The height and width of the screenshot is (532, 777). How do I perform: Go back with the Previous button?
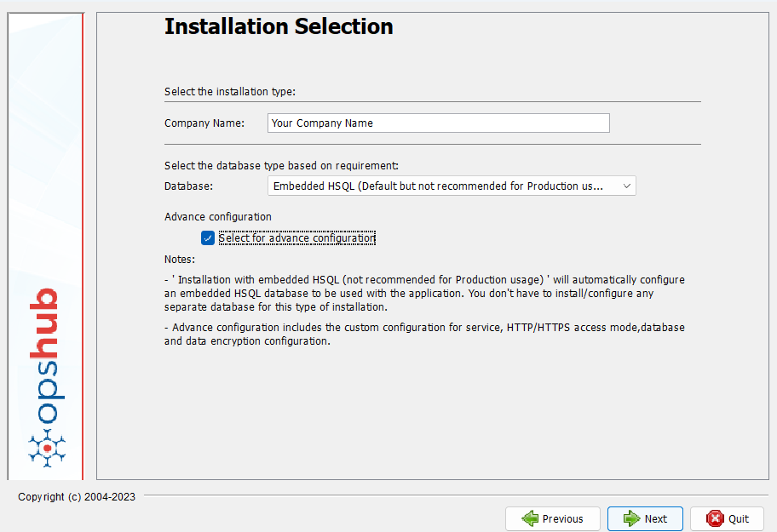pos(552,518)
